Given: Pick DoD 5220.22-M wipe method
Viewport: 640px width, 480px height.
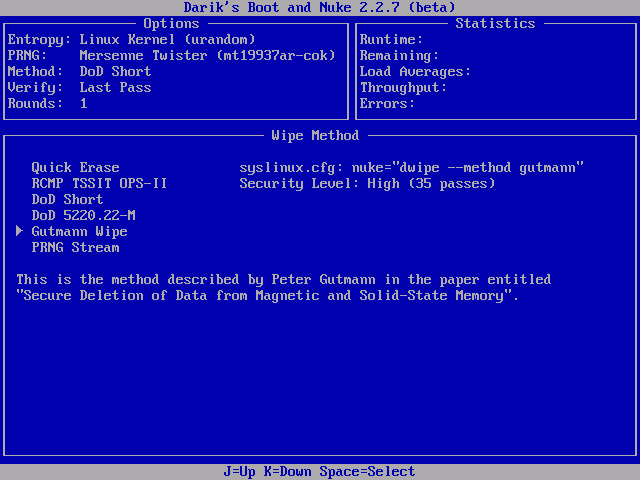Looking at the screenshot, I should (x=83, y=215).
